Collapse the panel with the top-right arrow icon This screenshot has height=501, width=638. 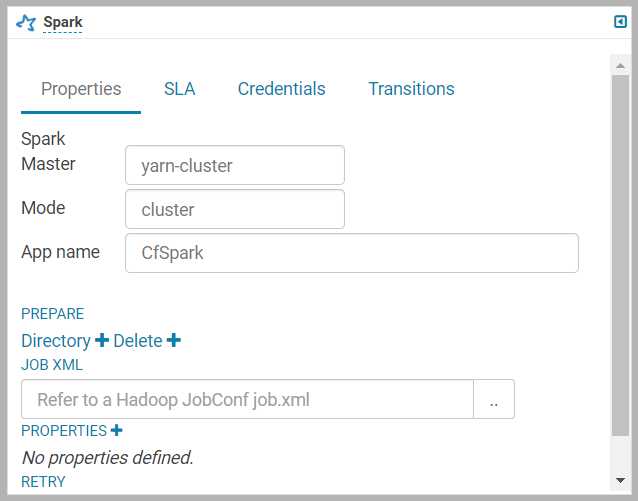[x=620, y=22]
